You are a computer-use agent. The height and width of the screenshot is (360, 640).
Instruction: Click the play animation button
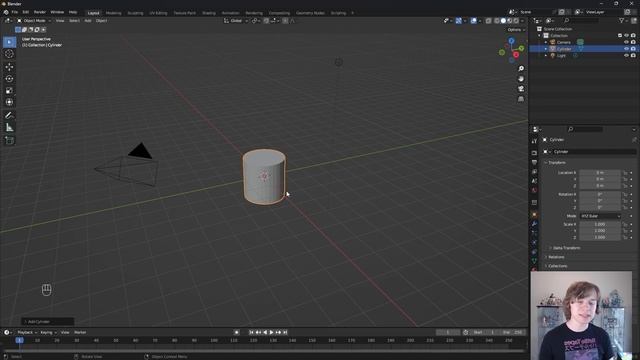[x=271, y=332]
